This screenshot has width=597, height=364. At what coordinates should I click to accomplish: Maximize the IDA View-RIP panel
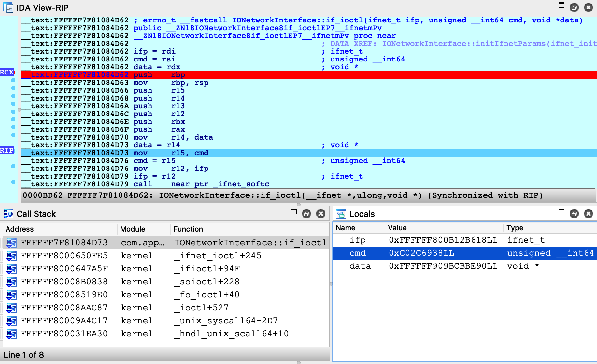click(x=561, y=6)
